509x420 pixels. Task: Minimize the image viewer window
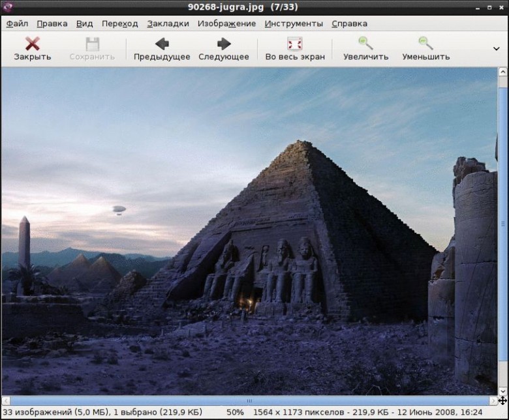pyautogui.click(x=478, y=7)
